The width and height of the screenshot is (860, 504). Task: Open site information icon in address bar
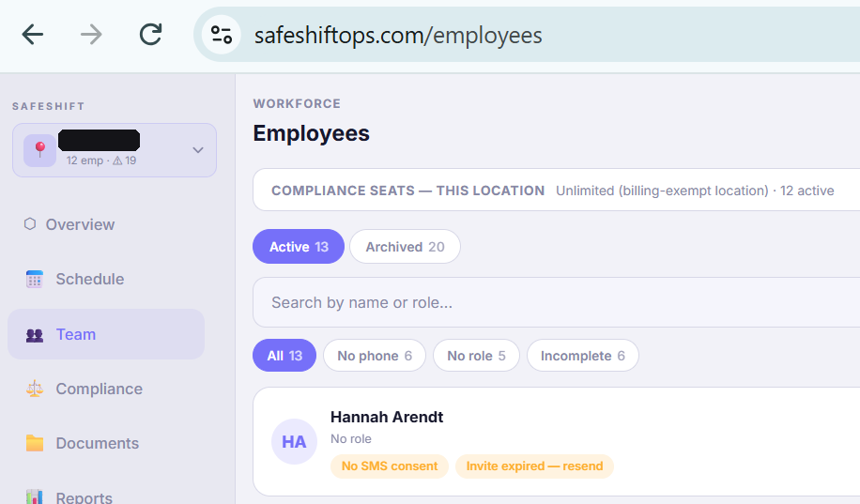click(x=221, y=35)
